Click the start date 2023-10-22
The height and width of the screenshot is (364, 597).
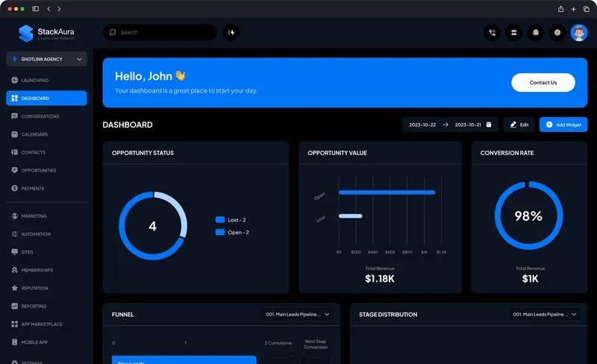point(422,125)
